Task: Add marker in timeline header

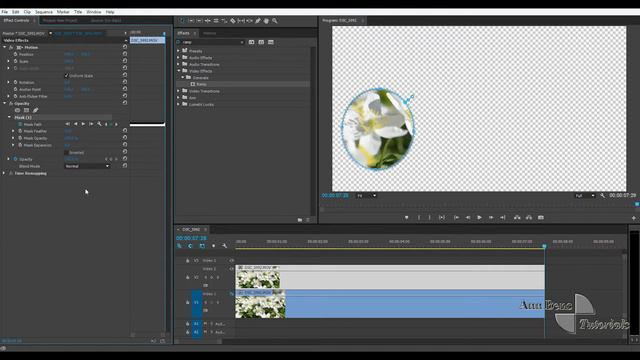Action: [213, 246]
